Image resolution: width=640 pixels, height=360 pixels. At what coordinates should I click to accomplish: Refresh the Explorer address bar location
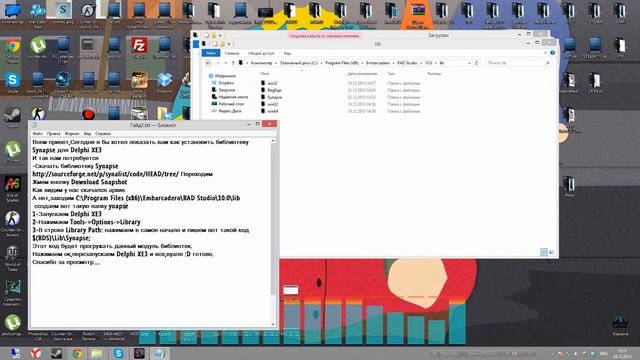click(476, 63)
